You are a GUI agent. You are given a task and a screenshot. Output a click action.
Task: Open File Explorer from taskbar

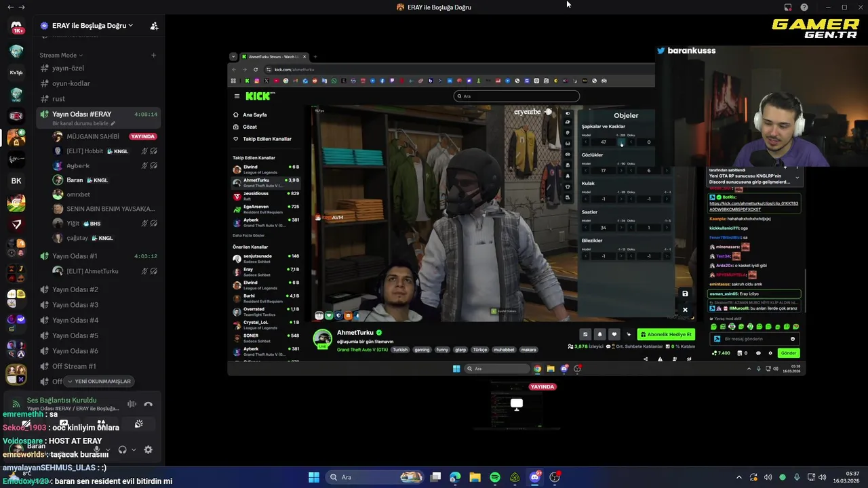point(475,477)
